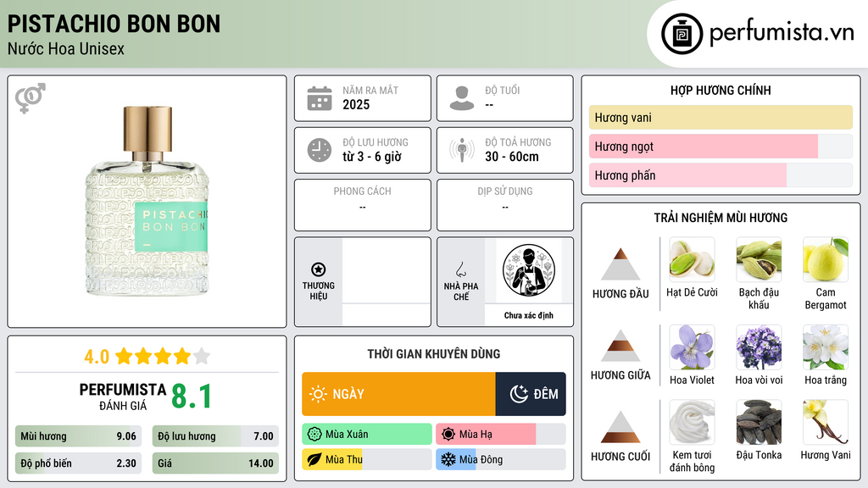868x488 pixels.
Task: Click the longevity value từ 3 - 6 giờ
Action: (x=371, y=157)
